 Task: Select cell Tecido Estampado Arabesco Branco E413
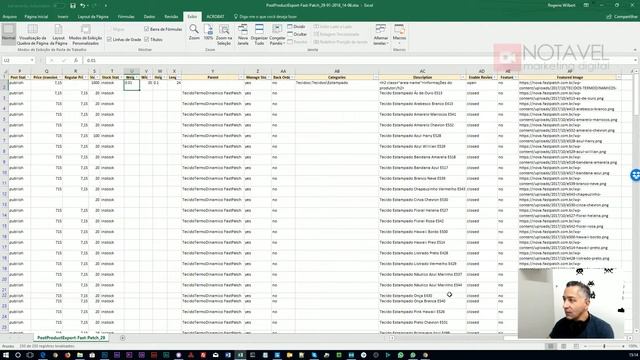pyautogui.click(x=422, y=107)
